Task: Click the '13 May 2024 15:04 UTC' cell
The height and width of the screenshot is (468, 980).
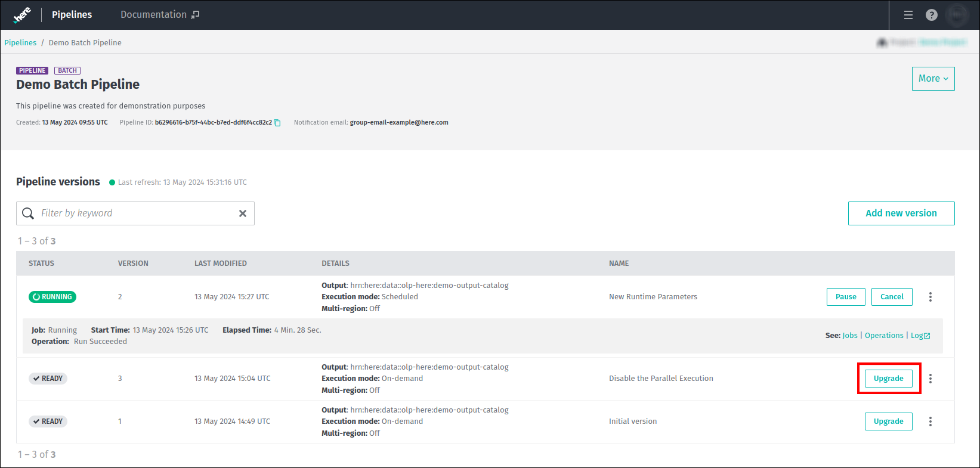Action: click(233, 379)
